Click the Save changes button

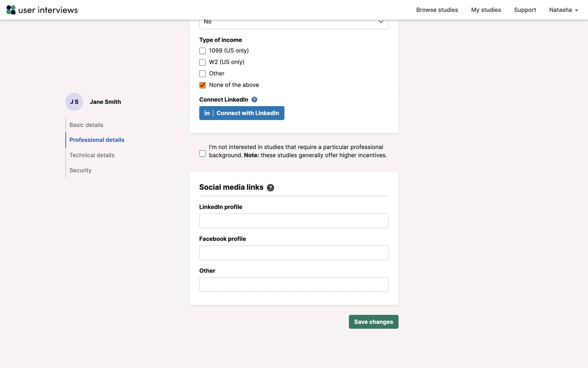[373, 322]
